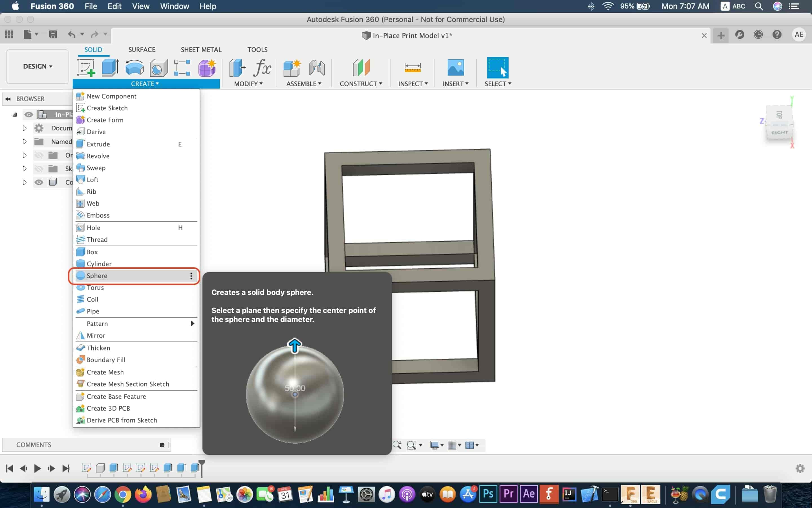Viewport: 812px width, 508px height.
Task: Open the Pattern submenu arrow
Action: click(192, 323)
